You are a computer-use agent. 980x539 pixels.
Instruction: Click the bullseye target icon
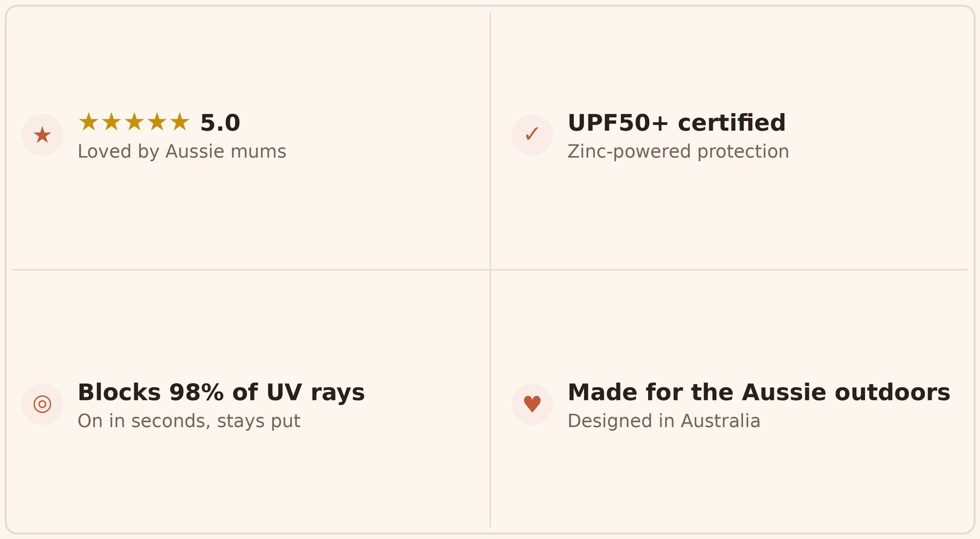point(42,404)
